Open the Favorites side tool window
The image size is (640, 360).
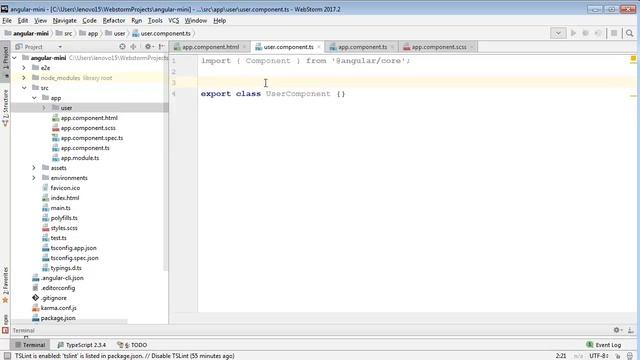tap(5, 285)
